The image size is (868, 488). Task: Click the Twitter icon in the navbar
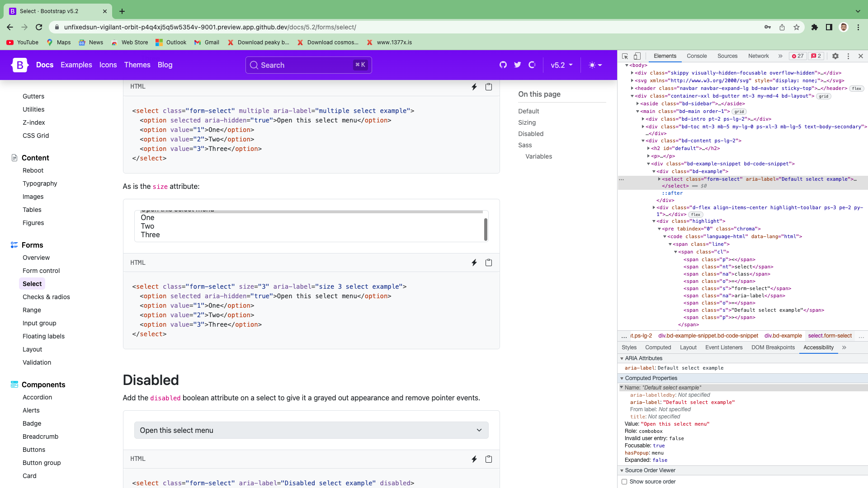(x=518, y=65)
